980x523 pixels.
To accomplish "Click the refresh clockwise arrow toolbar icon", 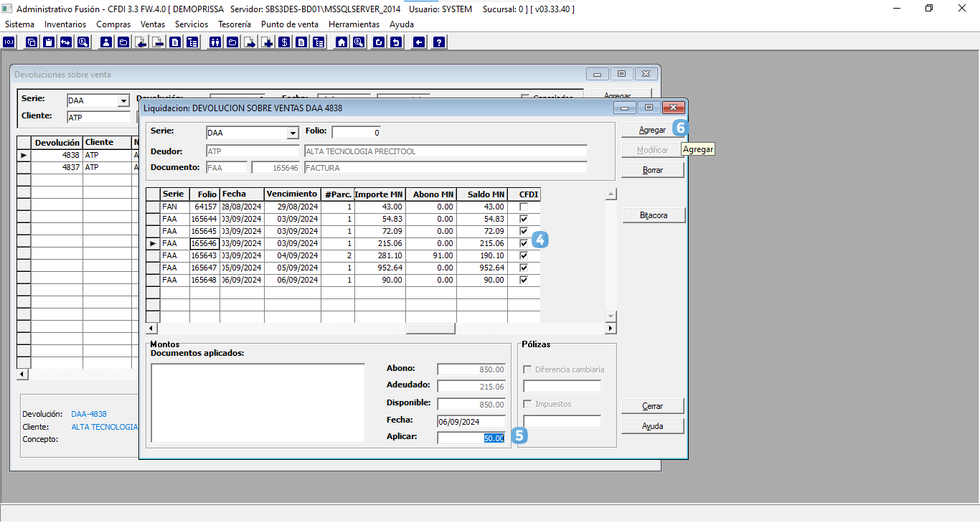I will pos(379,42).
